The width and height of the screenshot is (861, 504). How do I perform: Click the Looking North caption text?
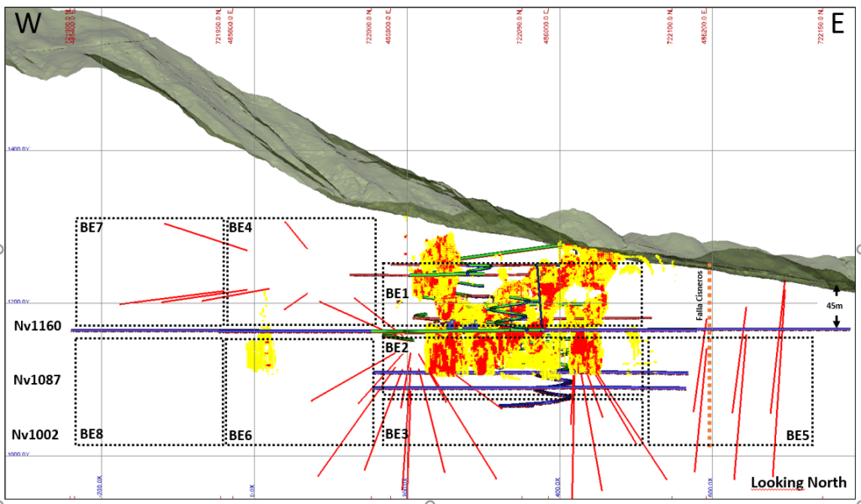798,482
